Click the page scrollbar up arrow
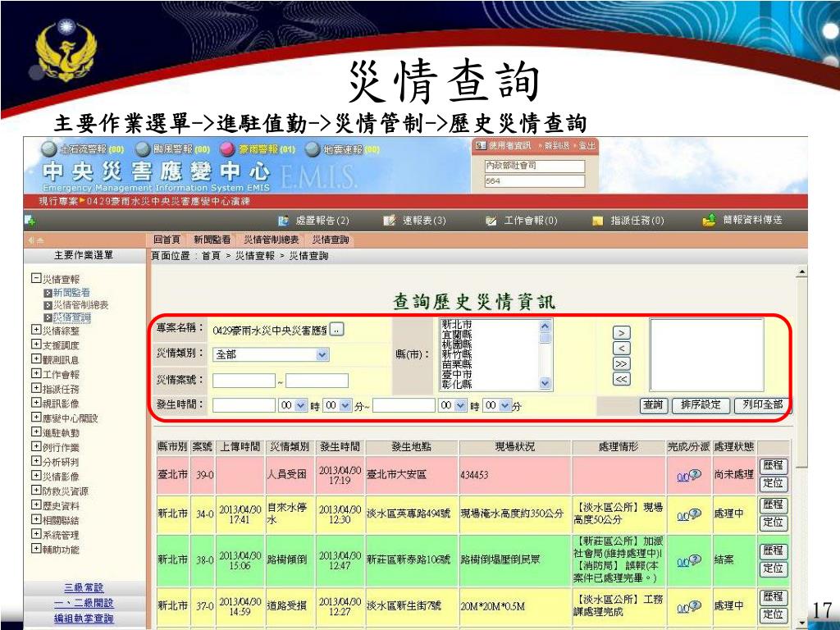The width and height of the screenshot is (840, 630). 801,272
